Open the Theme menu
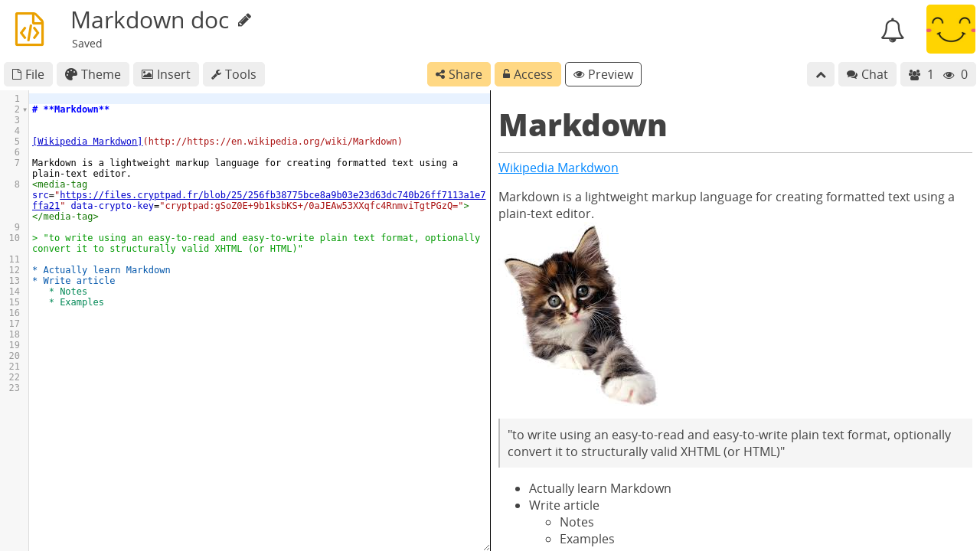The height and width of the screenshot is (551, 980). 93,74
